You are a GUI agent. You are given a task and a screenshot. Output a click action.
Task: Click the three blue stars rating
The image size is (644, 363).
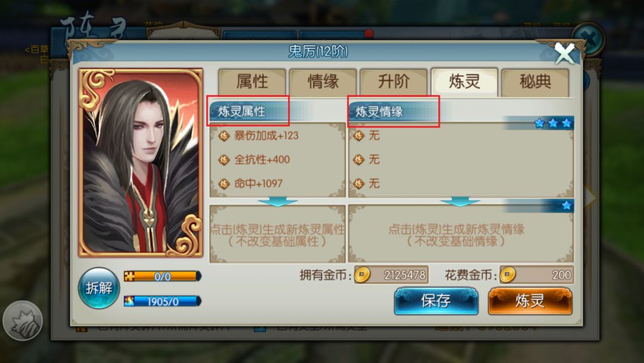553,123
